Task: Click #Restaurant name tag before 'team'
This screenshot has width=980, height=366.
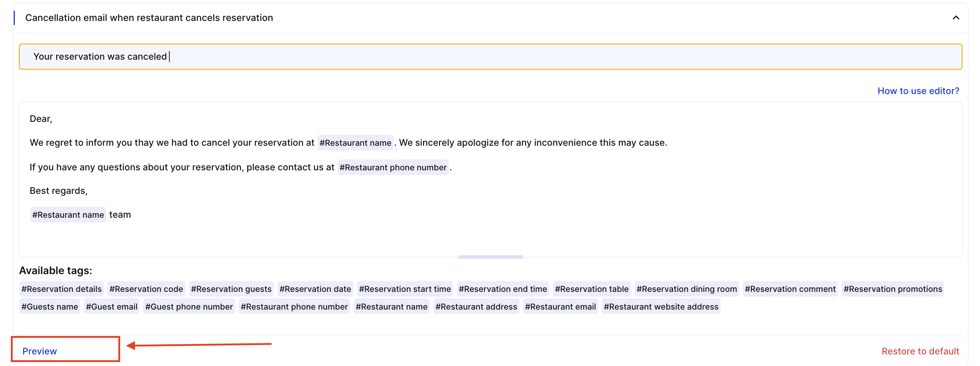Action: tap(68, 215)
